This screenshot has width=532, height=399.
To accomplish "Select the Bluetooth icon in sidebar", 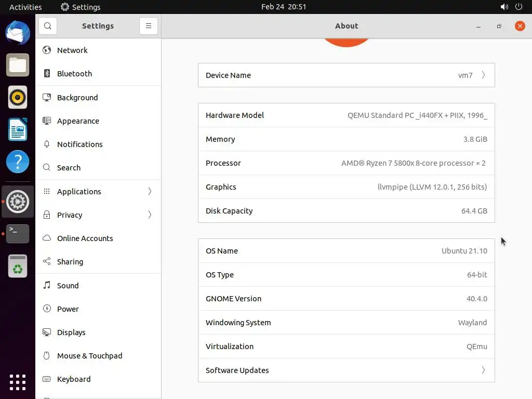I will [47, 74].
